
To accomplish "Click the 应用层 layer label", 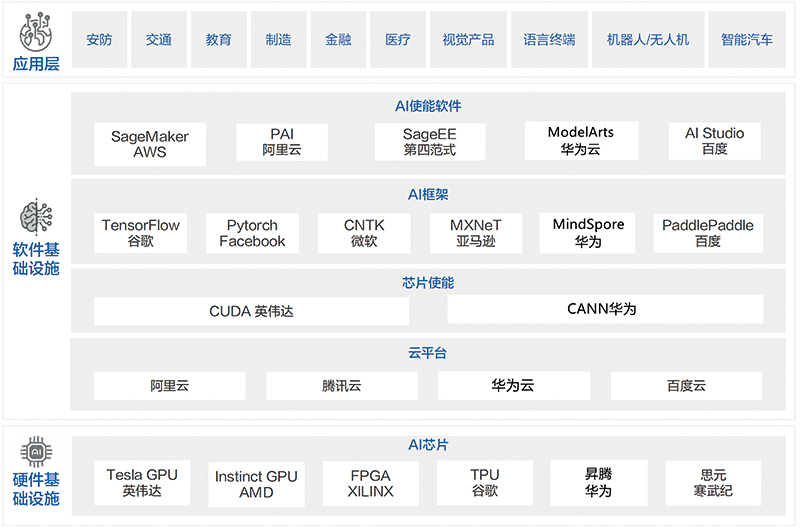I will pos(36,64).
